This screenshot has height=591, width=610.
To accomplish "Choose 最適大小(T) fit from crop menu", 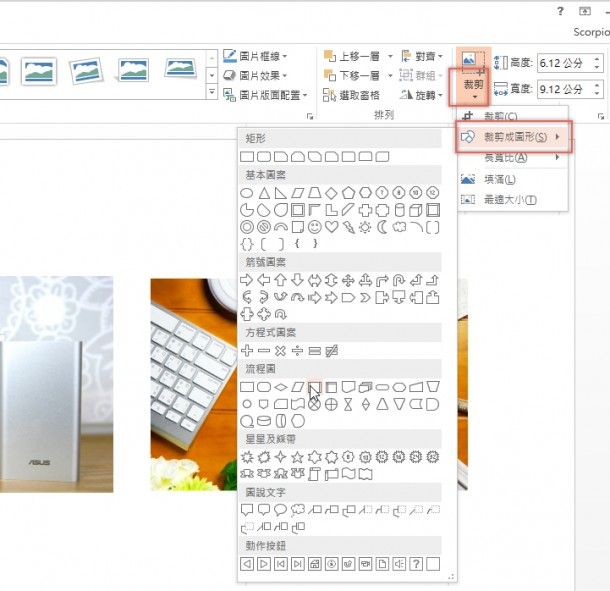I will click(x=513, y=200).
